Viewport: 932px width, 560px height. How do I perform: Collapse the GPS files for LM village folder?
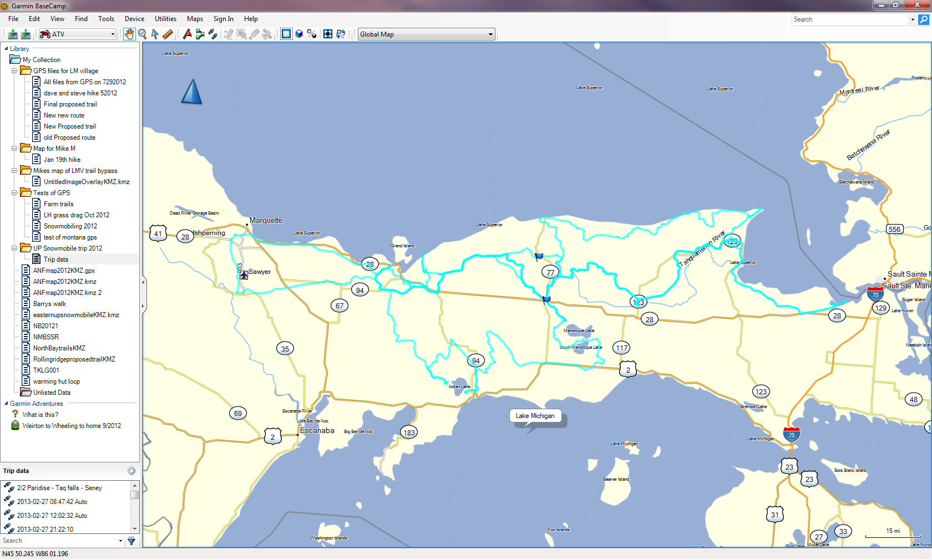pyautogui.click(x=14, y=71)
